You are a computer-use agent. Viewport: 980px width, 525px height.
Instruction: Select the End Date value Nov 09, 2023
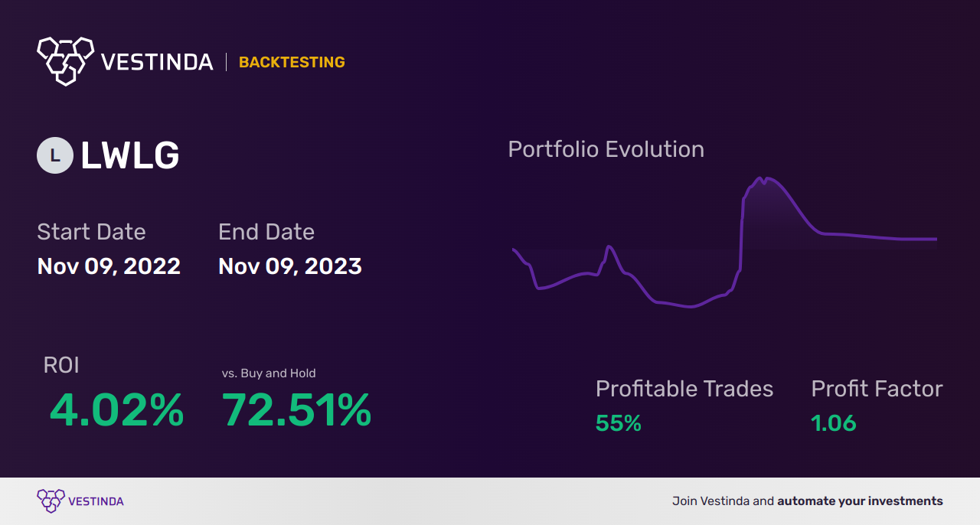[290, 266]
